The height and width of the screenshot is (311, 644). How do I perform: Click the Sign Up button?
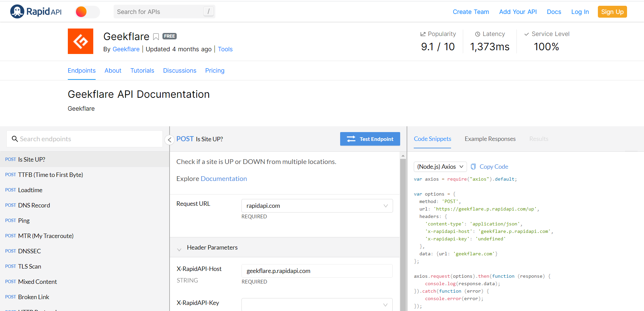[x=612, y=12]
